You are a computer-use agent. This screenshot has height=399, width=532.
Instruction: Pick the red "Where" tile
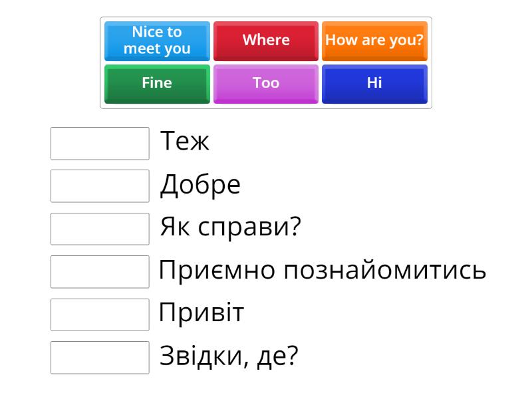[266, 41]
